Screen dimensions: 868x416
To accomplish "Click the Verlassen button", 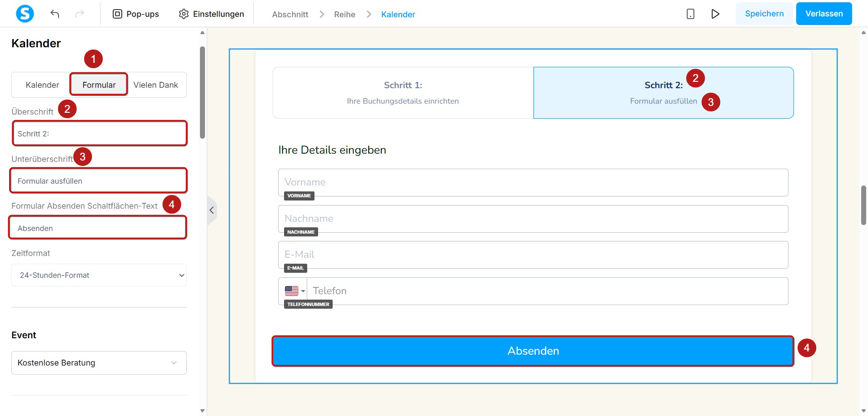I will [824, 14].
